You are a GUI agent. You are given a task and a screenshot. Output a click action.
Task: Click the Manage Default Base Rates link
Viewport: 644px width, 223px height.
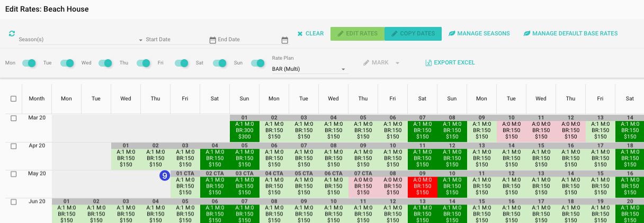tap(570, 34)
